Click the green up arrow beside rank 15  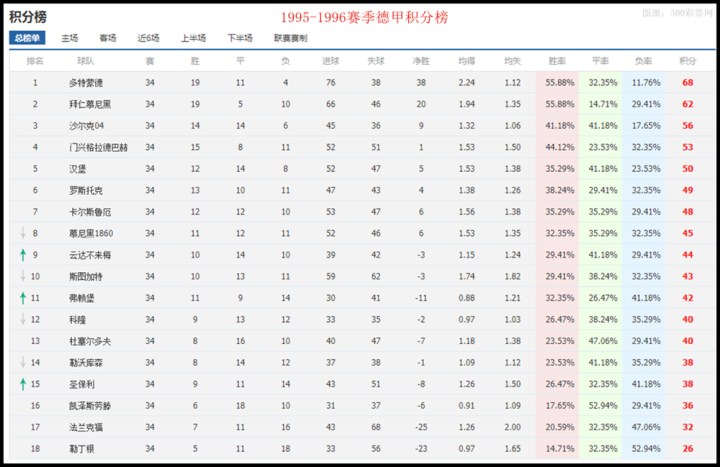click(21, 383)
